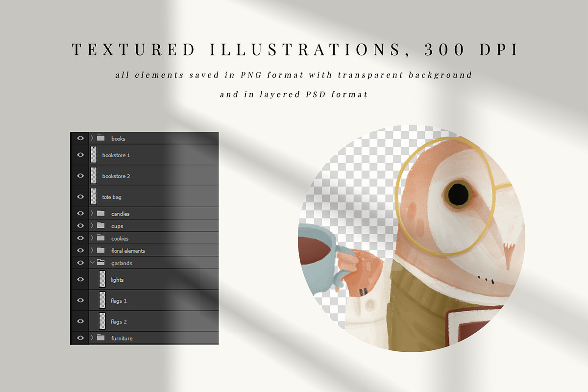Click the lights layer thumbnail
The width and height of the screenshot is (588, 392).
coord(102,279)
